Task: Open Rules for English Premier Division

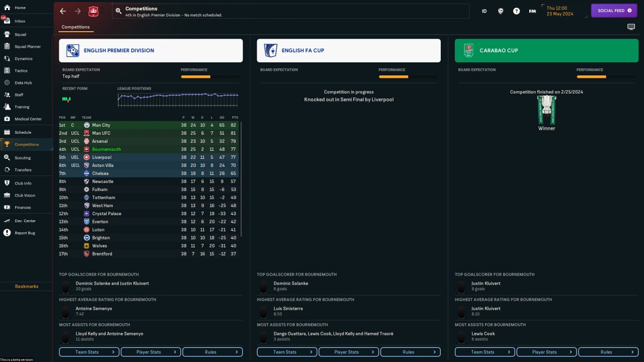Action: click(x=213, y=352)
